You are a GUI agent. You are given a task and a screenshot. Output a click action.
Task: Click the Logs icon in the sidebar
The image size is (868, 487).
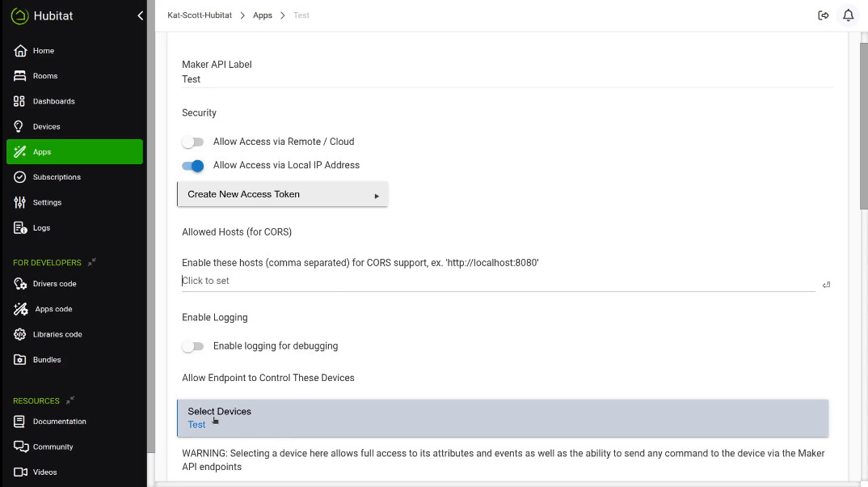20,228
